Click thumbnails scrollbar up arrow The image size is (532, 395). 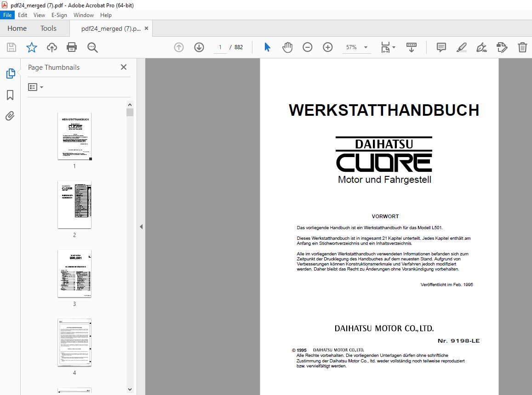(x=130, y=104)
